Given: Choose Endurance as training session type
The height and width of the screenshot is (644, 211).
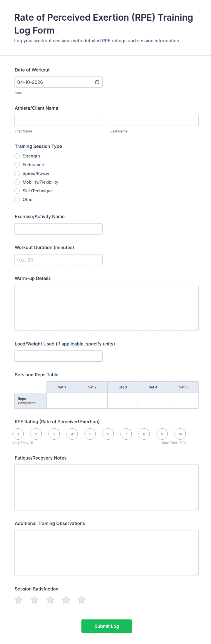Looking at the screenshot, I should click(x=17, y=165).
